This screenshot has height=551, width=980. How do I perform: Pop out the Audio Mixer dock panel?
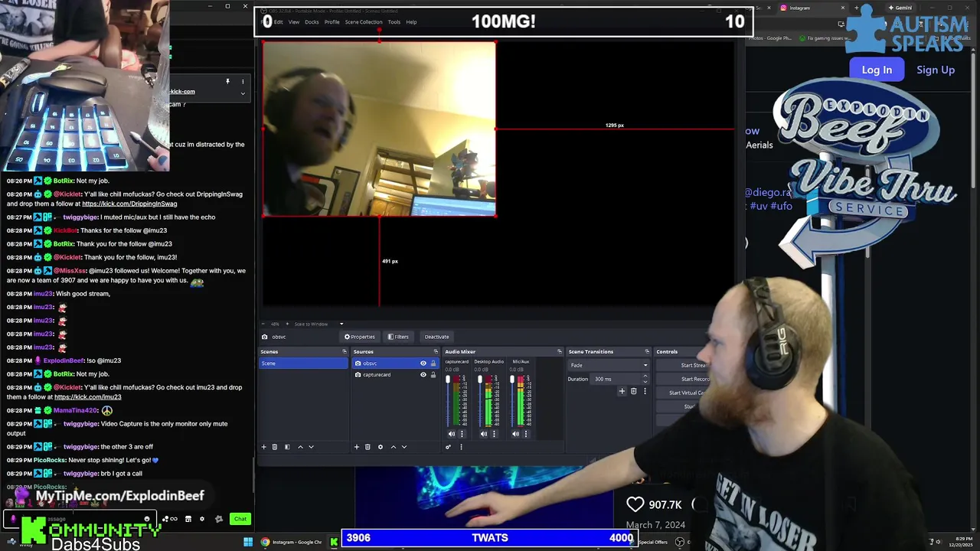pyautogui.click(x=559, y=352)
